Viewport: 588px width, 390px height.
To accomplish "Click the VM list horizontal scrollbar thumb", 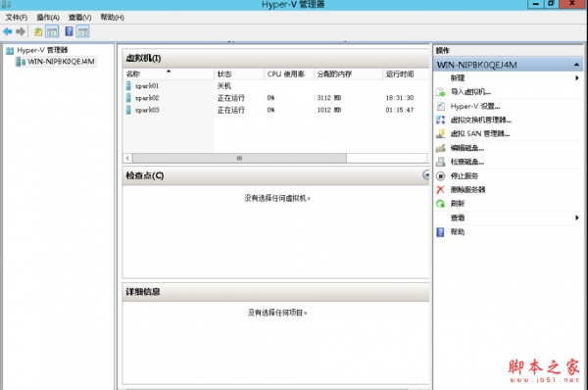I will pos(239,158).
